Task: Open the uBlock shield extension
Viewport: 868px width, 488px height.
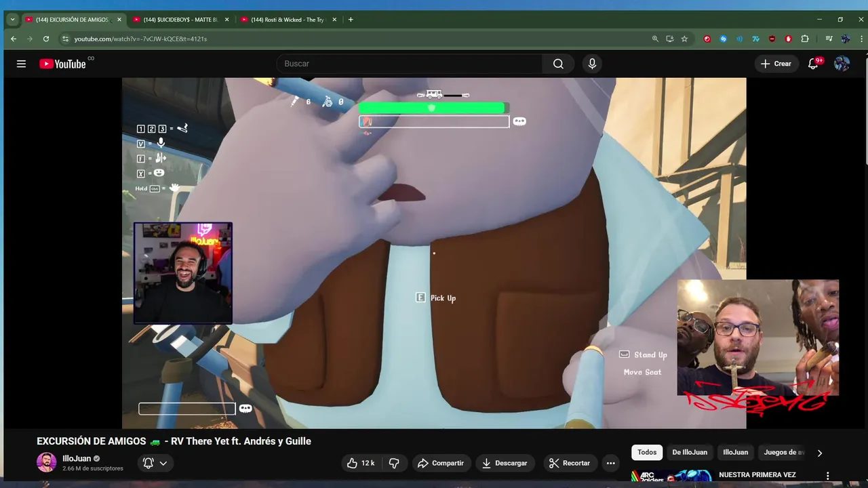Action: pyautogui.click(x=772, y=39)
